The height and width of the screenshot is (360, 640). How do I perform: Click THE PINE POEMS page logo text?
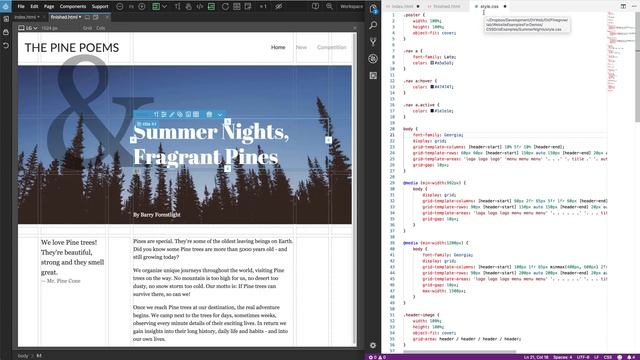(x=72, y=48)
